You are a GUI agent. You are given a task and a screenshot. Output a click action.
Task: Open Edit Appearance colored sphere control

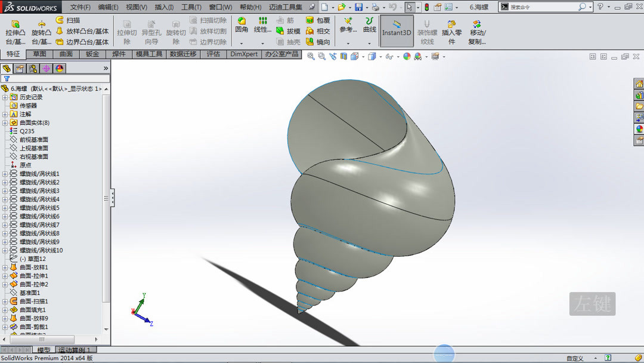point(406,56)
